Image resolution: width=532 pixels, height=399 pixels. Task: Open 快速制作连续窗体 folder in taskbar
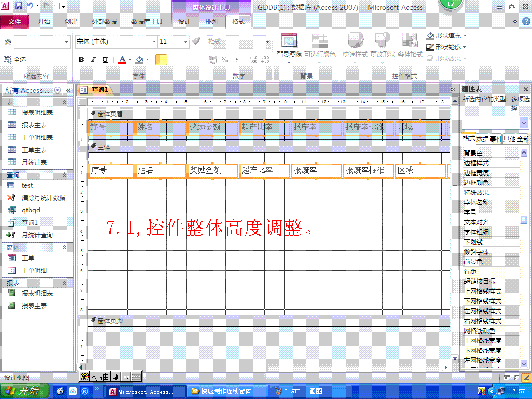[x=227, y=391]
